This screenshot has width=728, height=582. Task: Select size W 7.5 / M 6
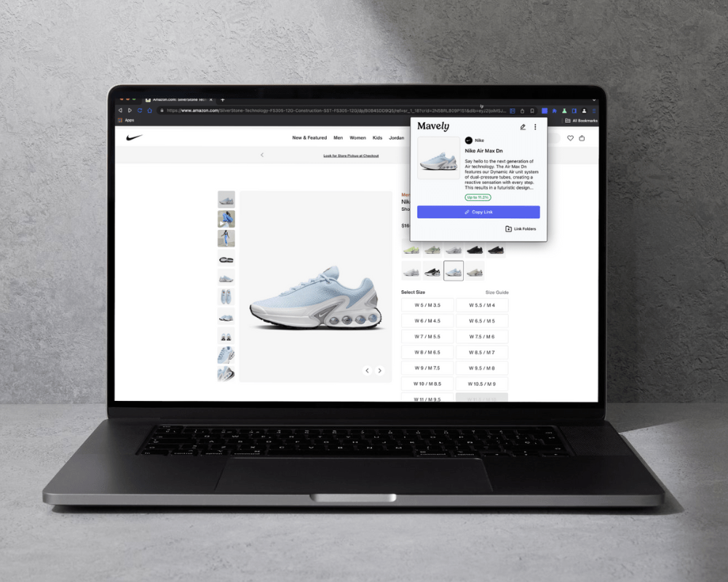(482, 337)
